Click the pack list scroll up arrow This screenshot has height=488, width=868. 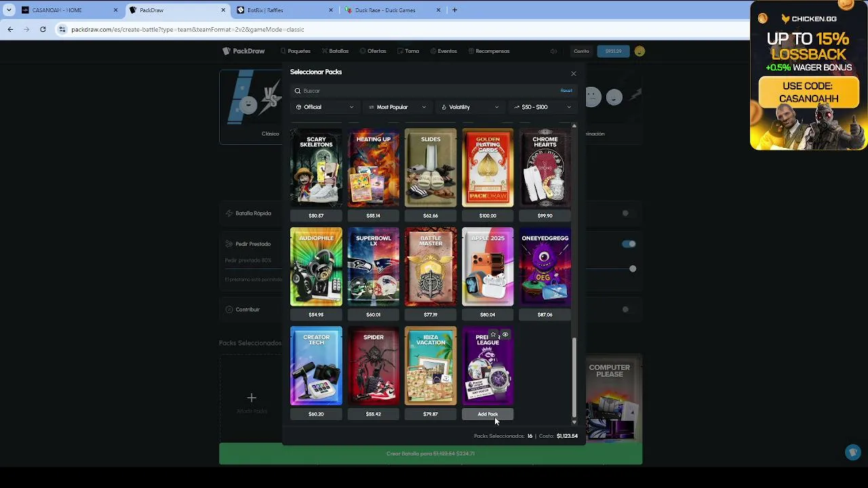574,126
